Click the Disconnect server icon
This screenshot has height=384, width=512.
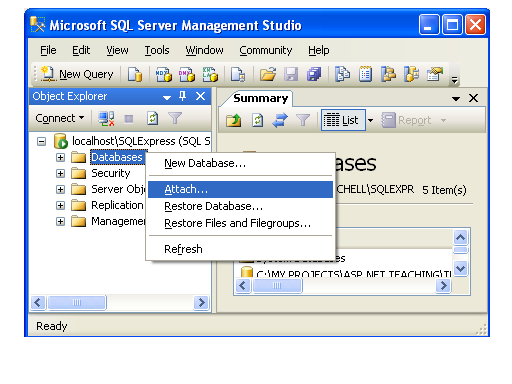click(x=106, y=118)
